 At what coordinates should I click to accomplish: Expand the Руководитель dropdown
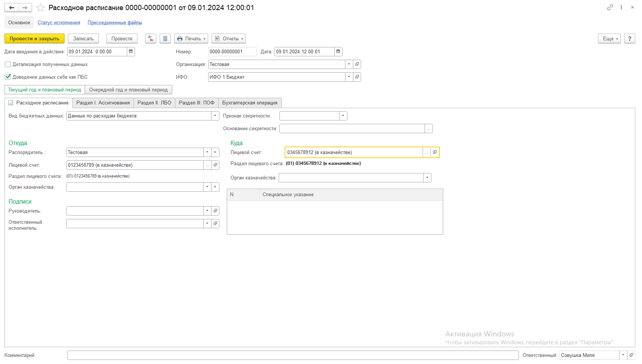point(207,211)
